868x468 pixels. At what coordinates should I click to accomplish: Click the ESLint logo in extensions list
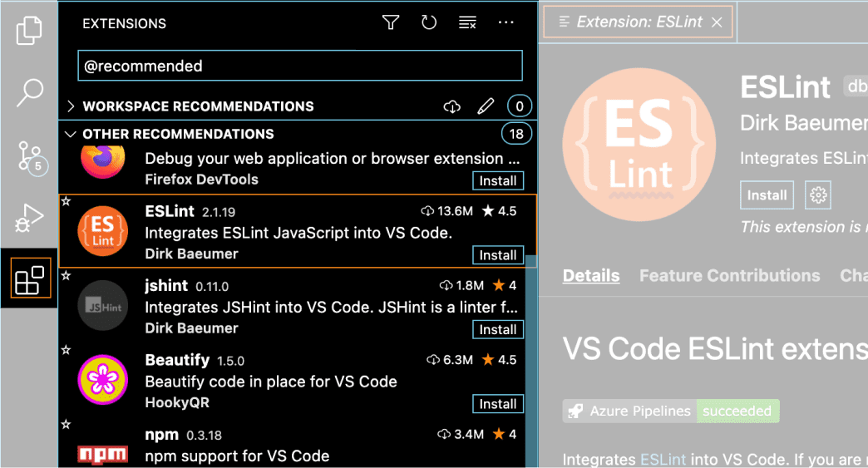(x=103, y=231)
